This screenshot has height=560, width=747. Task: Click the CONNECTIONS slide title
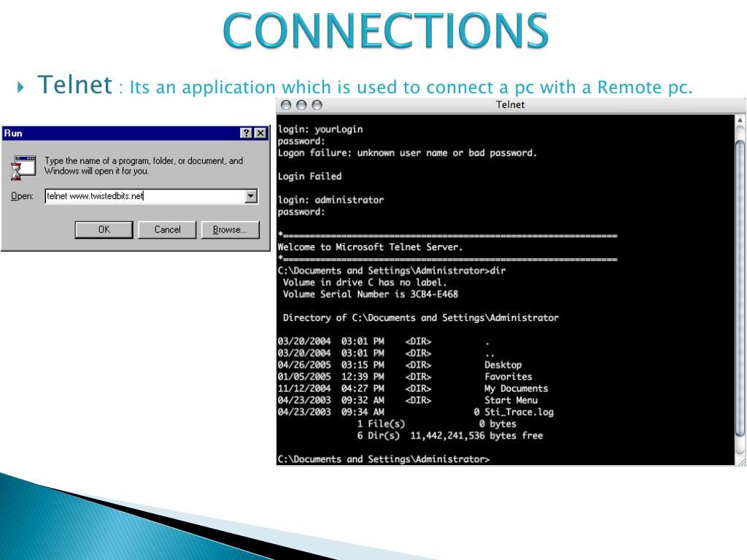coord(386,31)
